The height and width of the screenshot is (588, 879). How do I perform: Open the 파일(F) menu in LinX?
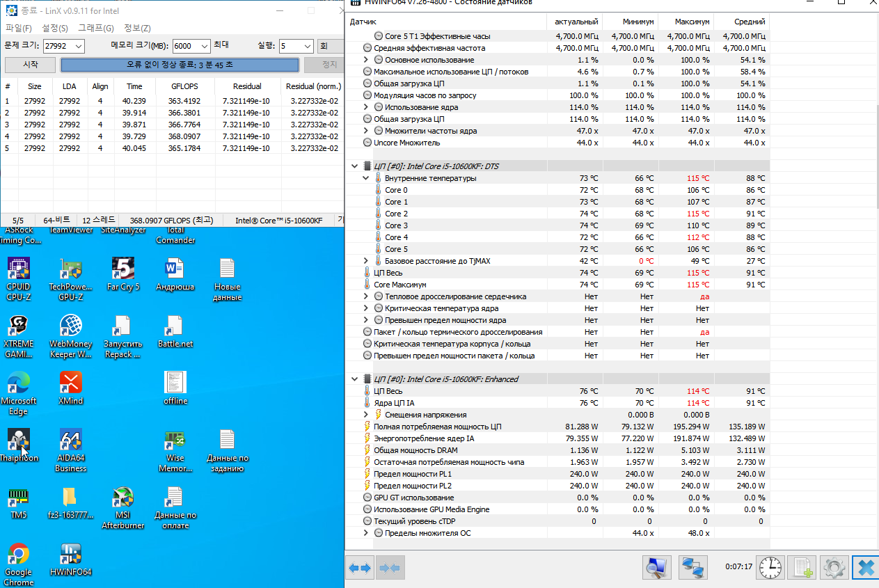[19, 29]
